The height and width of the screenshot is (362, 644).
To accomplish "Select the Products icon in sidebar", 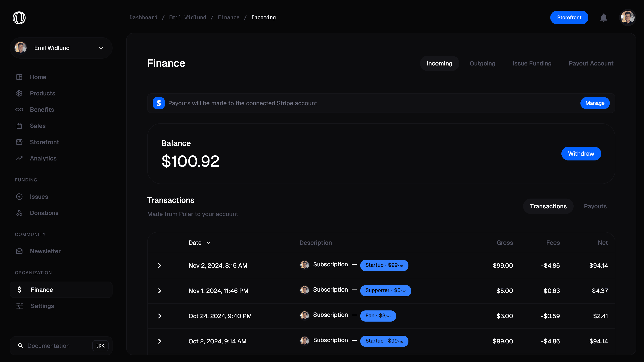I will 19,93.
